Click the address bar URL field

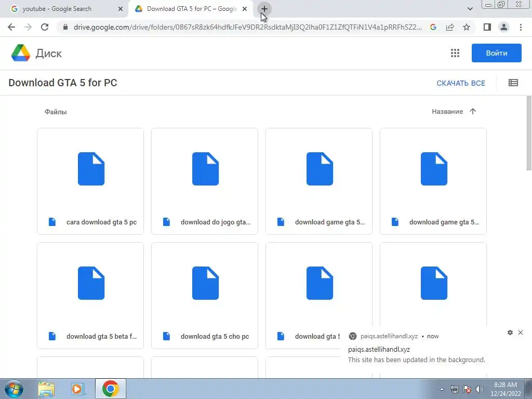tap(248, 27)
